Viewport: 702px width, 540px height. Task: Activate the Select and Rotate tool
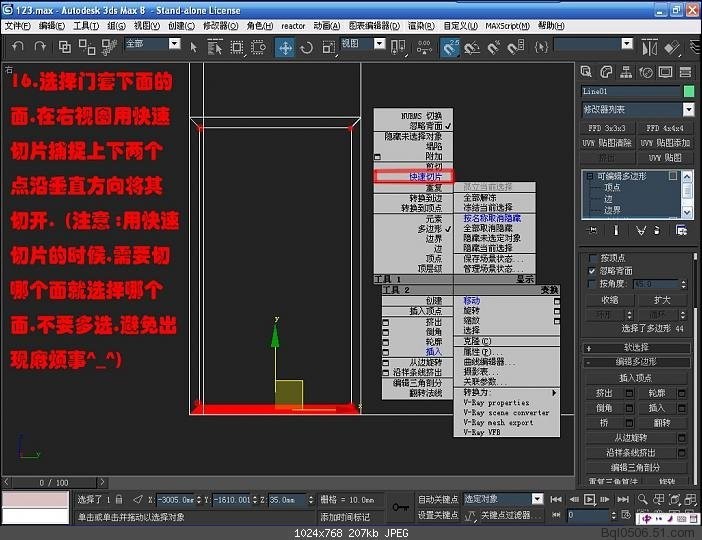307,47
